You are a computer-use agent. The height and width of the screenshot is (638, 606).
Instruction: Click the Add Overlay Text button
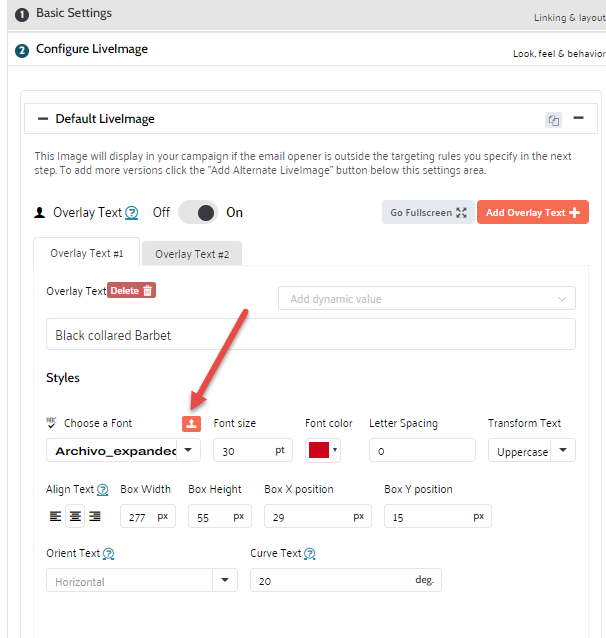(x=533, y=212)
